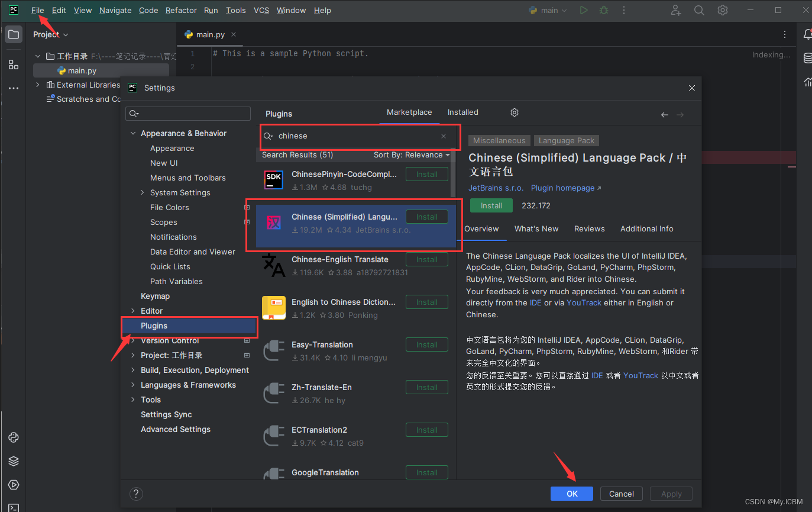Install Chinese Language Pack from detail pane

point(491,205)
